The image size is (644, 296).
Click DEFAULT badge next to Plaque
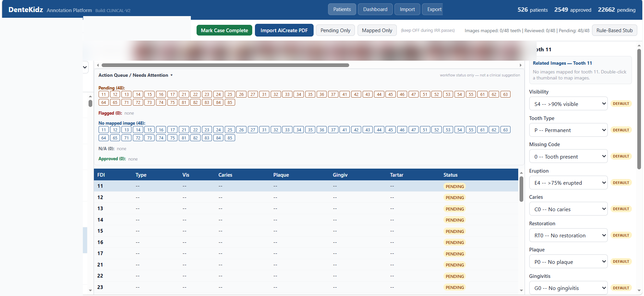[621, 262]
